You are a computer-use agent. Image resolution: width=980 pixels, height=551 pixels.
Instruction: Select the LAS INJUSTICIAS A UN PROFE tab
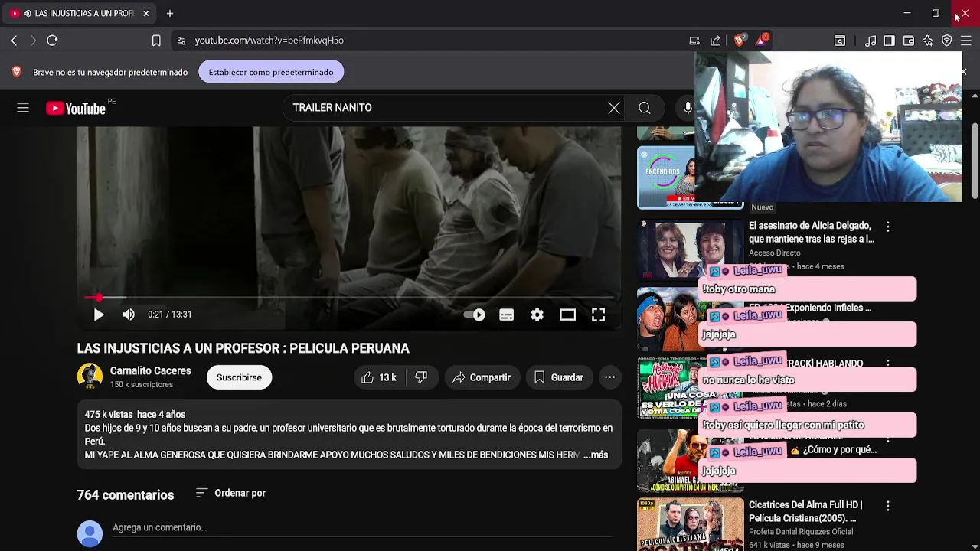coord(80,13)
